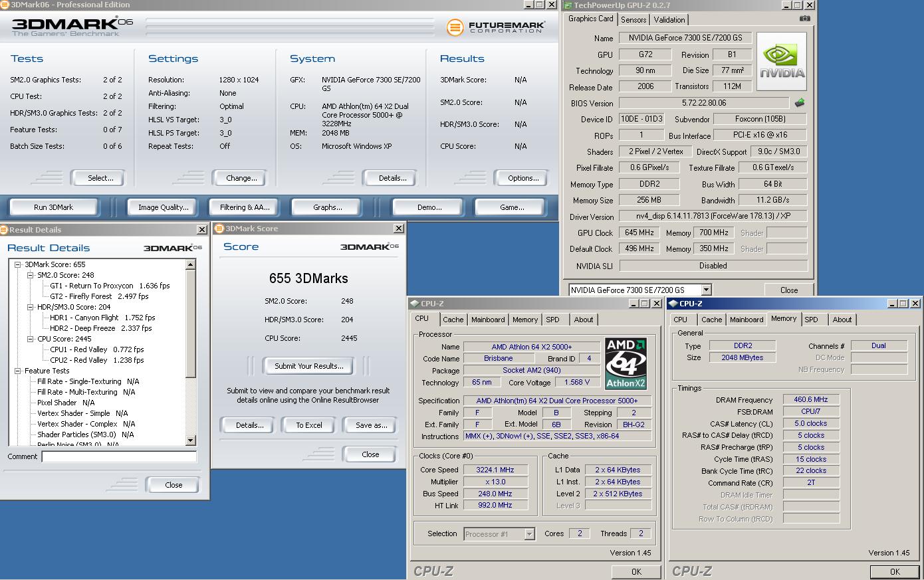Click the GPU Clock 645 MHz field
The height and width of the screenshot is (580, 924).
pos(639,233)
